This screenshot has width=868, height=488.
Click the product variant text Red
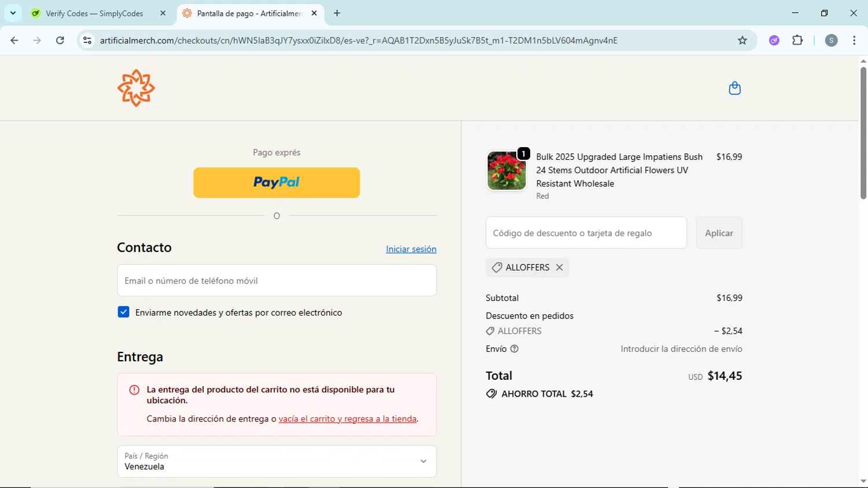pos(542,196)
